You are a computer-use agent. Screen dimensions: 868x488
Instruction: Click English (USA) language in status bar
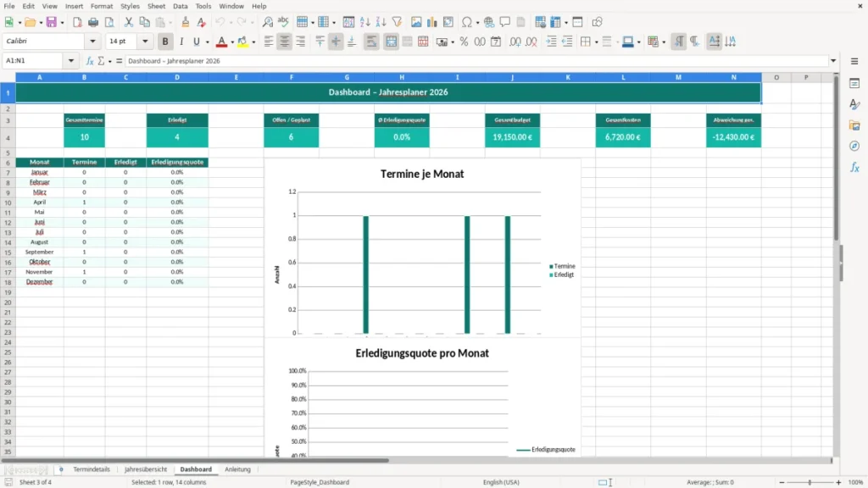coord(501,482)
